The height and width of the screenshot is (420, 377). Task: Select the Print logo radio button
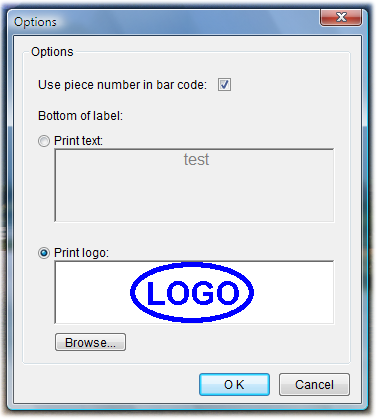pos(44,253)
